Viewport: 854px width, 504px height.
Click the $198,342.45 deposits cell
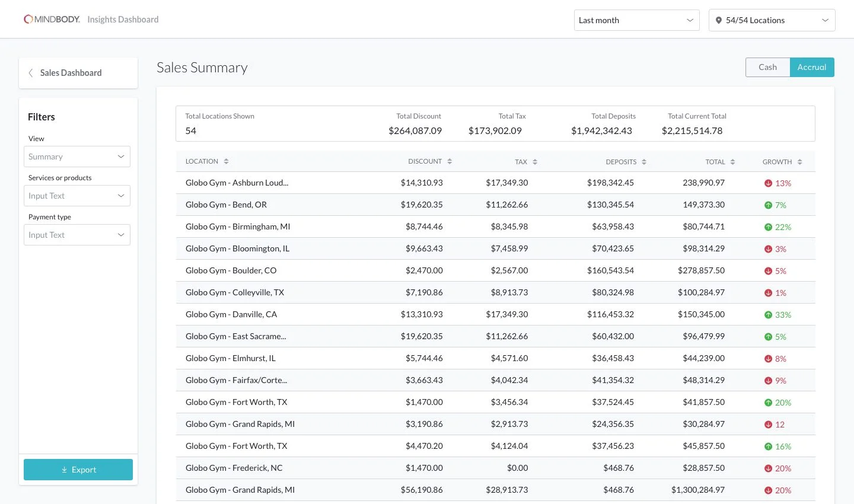coord(610,183)
